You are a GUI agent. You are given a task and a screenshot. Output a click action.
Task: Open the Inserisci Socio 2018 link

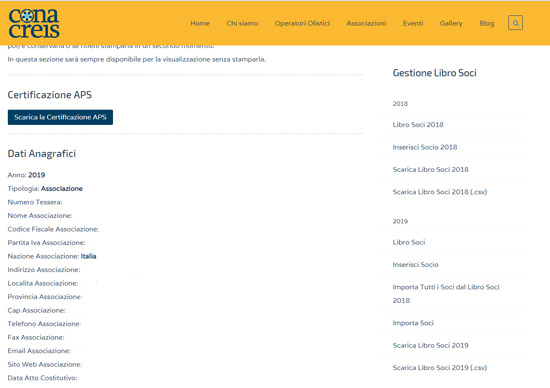[x=425, y=147]
